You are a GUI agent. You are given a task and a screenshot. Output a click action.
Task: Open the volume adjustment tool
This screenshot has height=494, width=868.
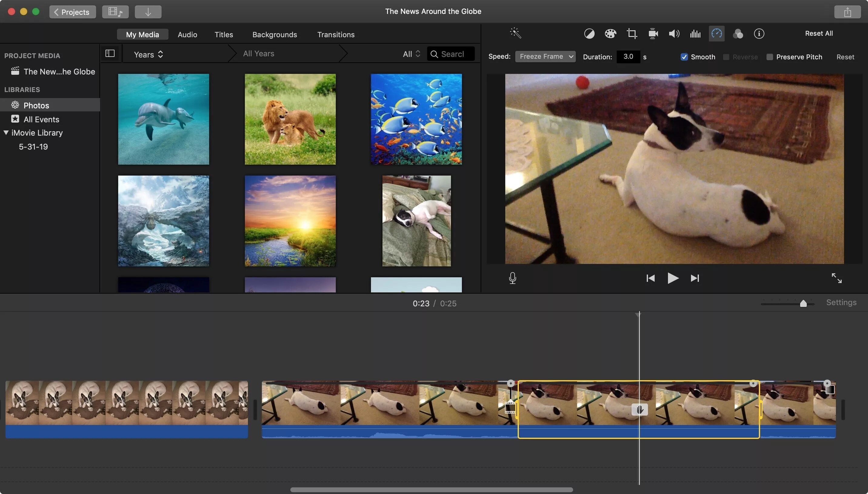(x=674, y=34)
